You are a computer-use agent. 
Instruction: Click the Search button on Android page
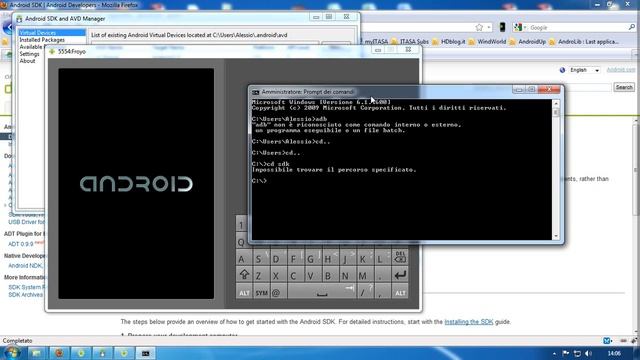point(624,87)
